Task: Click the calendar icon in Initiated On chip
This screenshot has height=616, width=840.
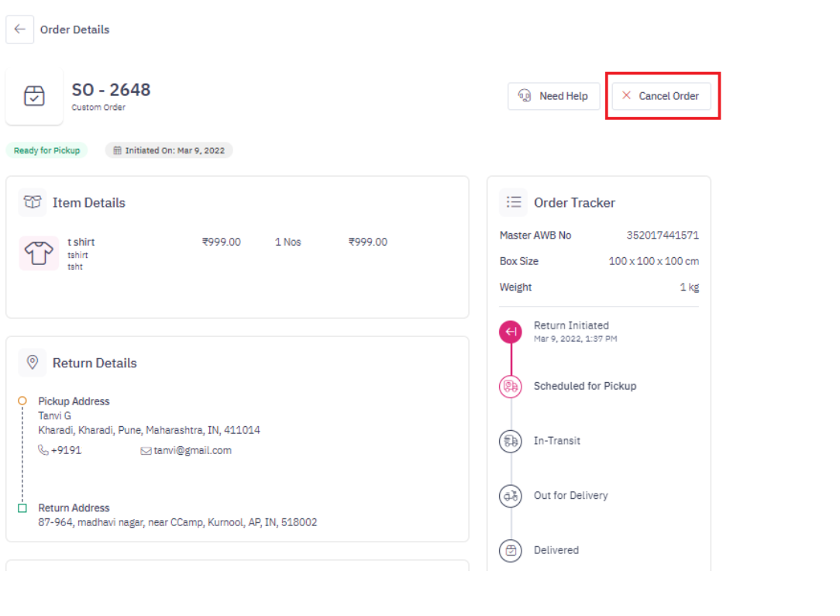Action: [117, 150]
